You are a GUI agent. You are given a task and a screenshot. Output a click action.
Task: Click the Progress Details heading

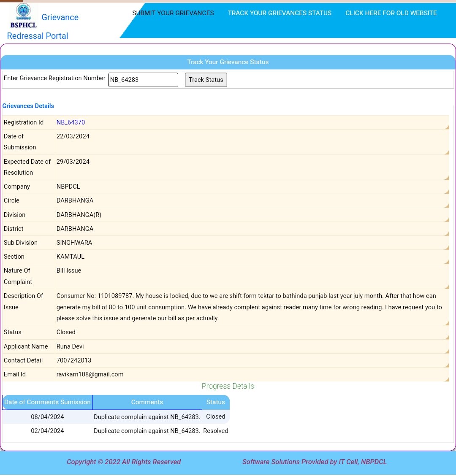[x=228, y=386]
